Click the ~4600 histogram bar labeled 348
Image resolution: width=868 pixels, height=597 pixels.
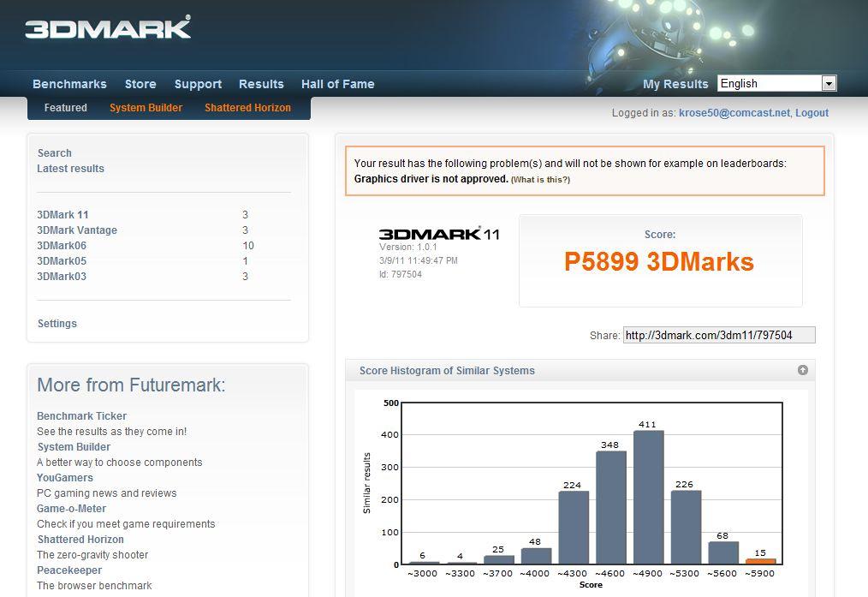(x=610, y=508)
